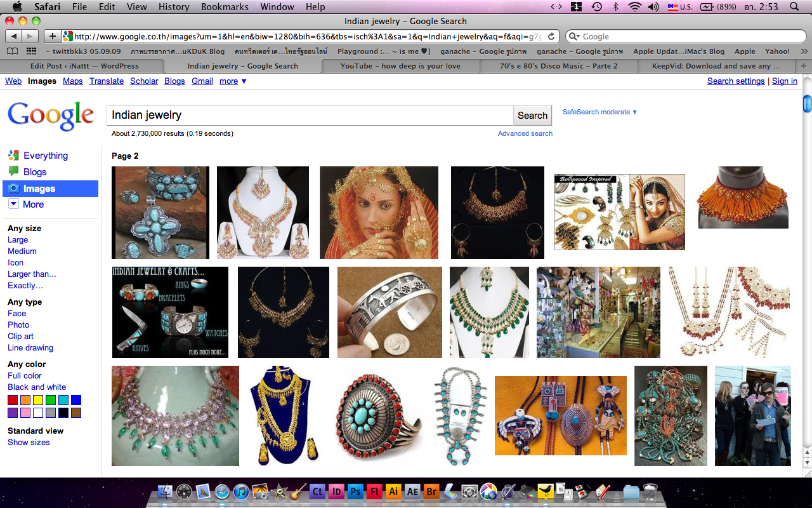The image size is (812, 508).
Task: Pick the red color swatch filter
Action: click(13, 400)
